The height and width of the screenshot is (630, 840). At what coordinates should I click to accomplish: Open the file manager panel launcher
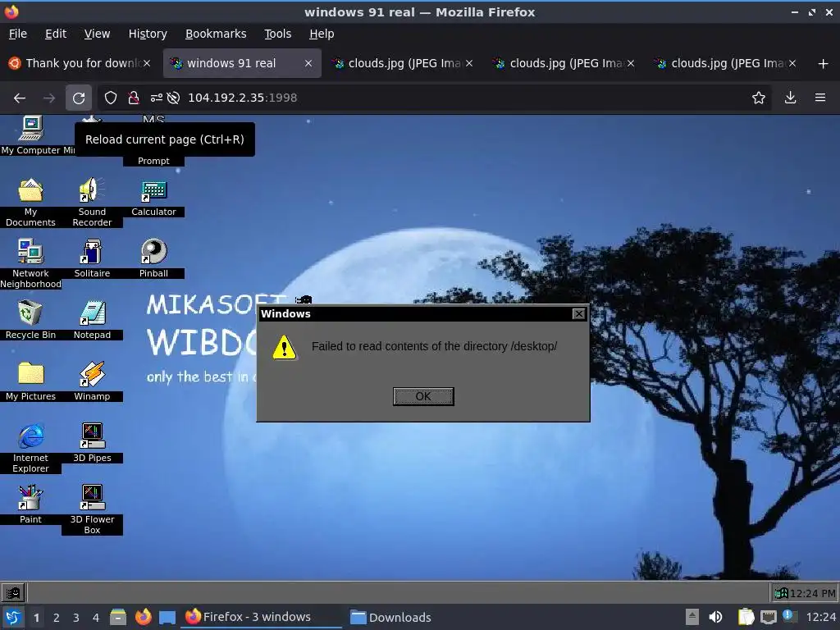pos(118,617)
